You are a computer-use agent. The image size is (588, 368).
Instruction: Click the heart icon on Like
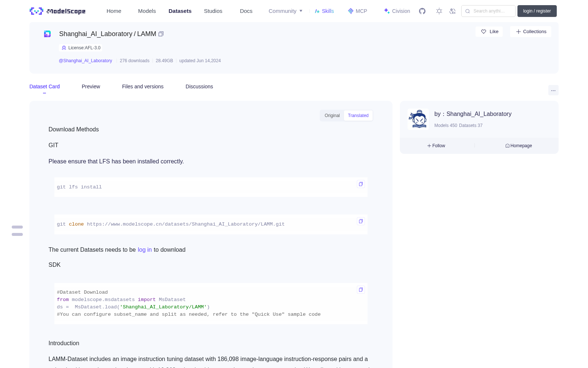[x=484, y=32]
